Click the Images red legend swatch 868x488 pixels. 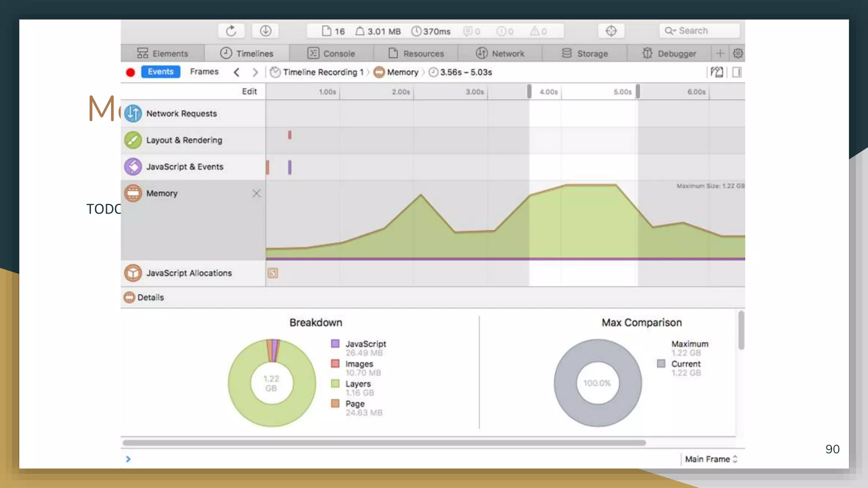click(x=335, y=363)
